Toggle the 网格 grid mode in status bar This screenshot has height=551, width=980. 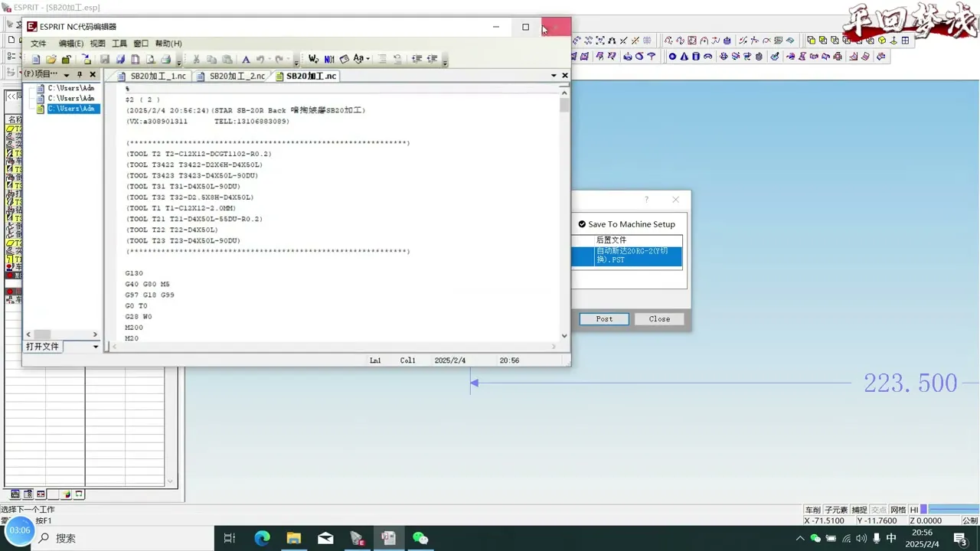pos(898,510)
